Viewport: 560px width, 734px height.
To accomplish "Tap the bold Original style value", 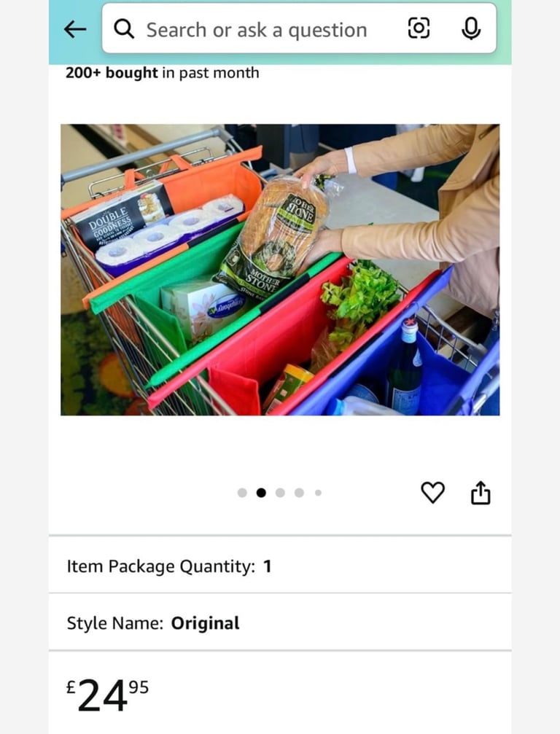I will (x=205, y=623).
